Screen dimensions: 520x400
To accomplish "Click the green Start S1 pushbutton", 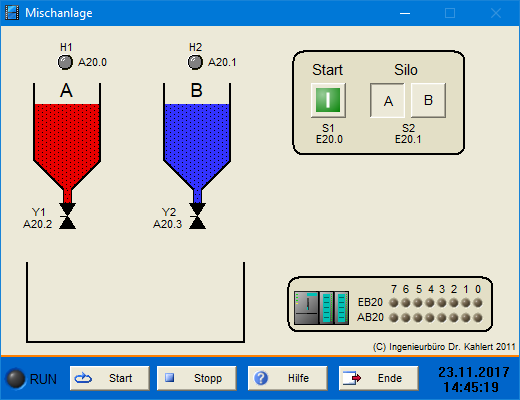I will (328, 100).
